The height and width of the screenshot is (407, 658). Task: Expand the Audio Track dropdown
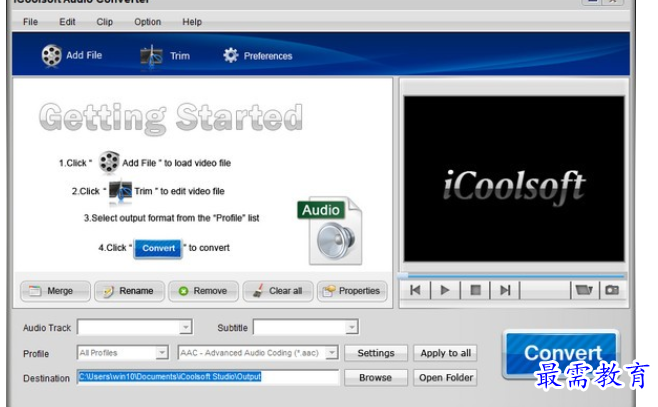click(x=185, y=327)
